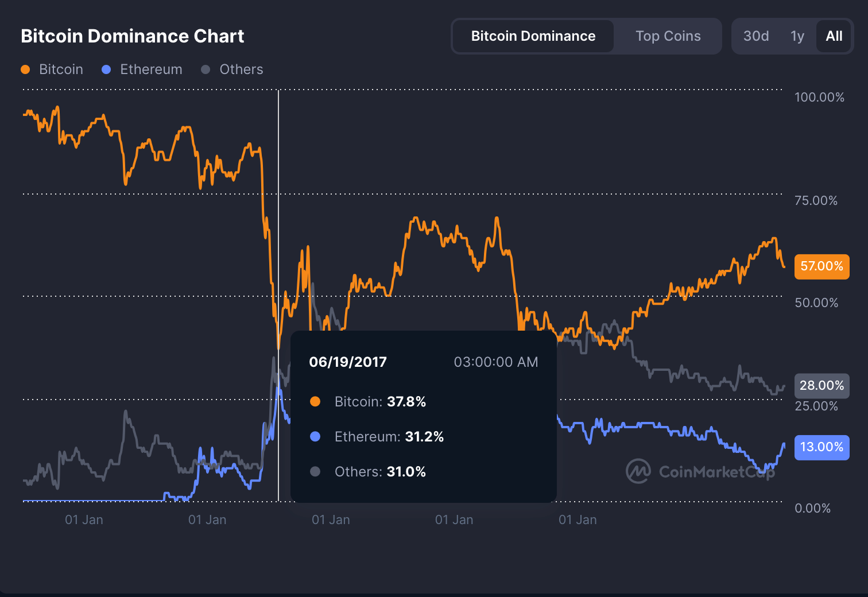The image size is (868, 597).
Task: Switch to the Bitcoin Dominance tab
Action: [533, 36]
